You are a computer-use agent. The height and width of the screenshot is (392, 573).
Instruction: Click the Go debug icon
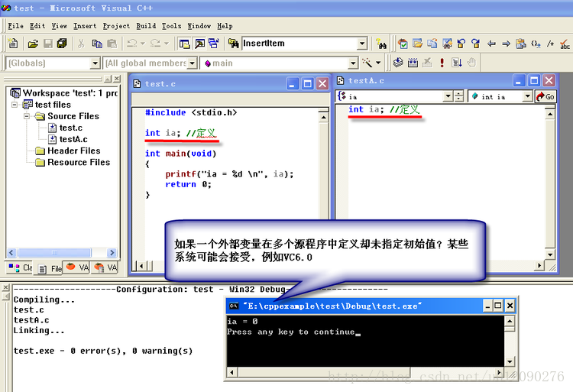(457, 63)
